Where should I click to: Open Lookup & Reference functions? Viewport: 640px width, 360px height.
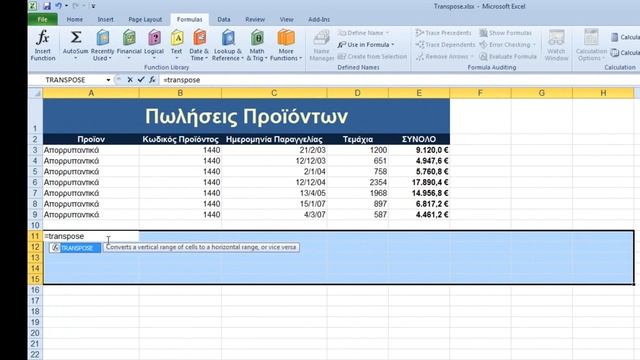pyautogui.click(x=228, y=45)
